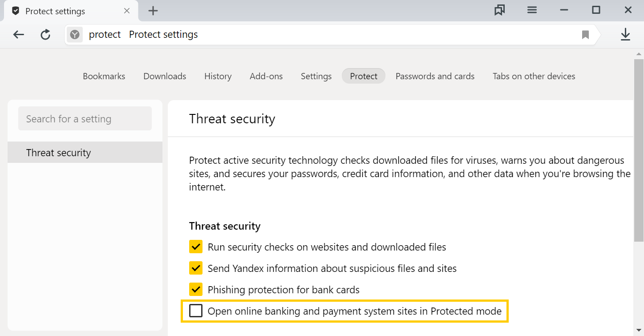Minimize the browser window
The height and width of the screenshot is (336, 644).
tap(564, 10)
